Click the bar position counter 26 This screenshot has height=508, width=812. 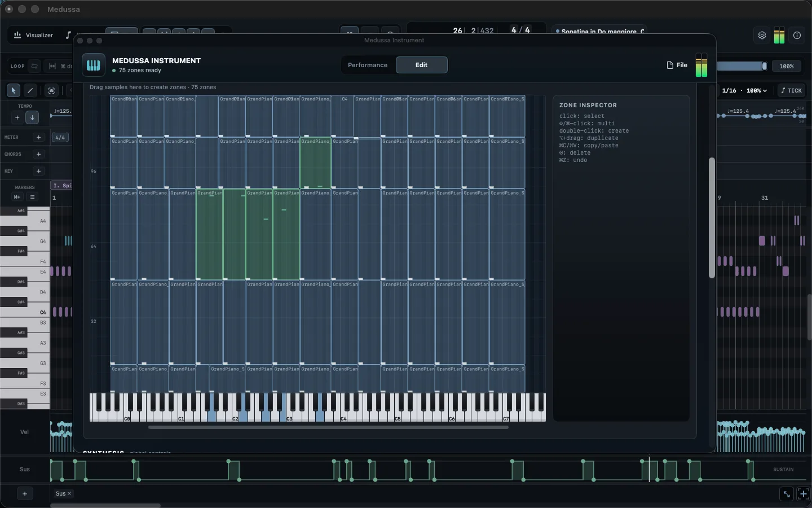tap(457, 30)
